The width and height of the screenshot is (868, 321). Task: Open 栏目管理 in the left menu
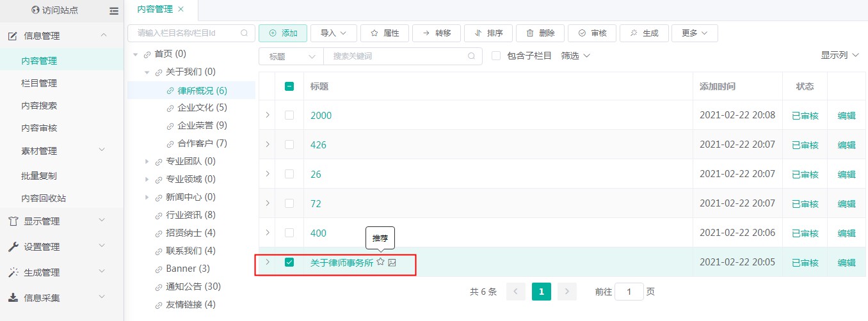(x=39, y=83)
